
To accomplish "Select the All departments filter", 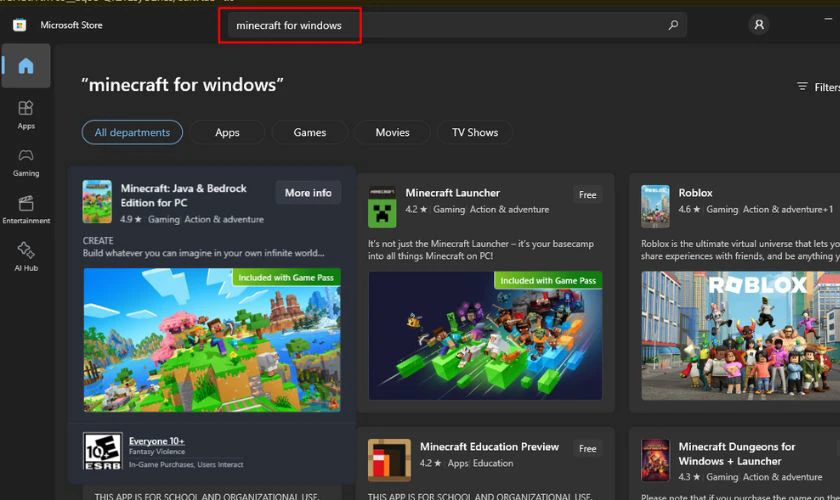I will coord(132,132).
